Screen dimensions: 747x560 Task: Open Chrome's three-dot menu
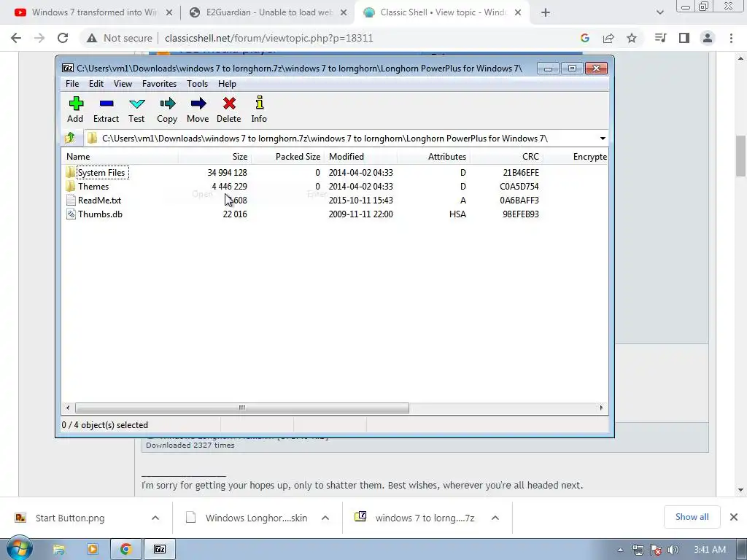pyautogui.click(x=731, y=38)
